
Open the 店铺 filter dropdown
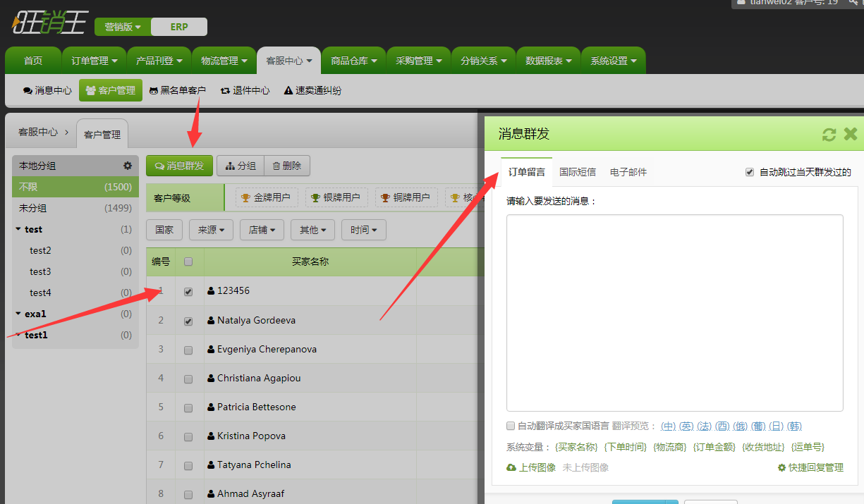pos(262,230)
